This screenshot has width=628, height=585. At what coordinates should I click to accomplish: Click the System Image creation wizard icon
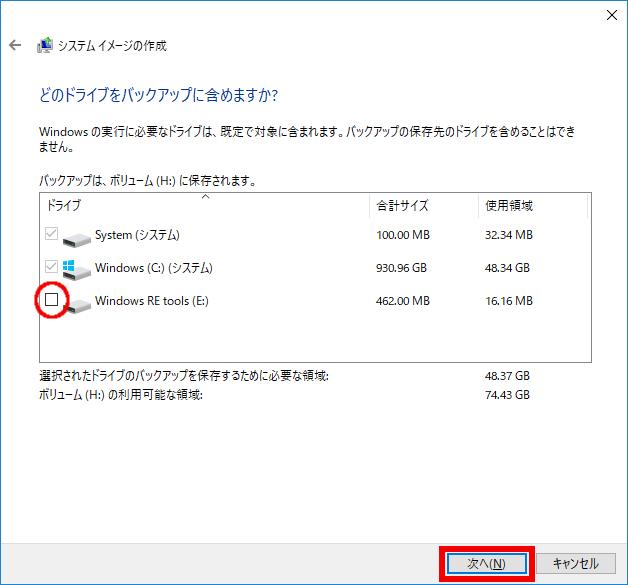pos(45,45)
